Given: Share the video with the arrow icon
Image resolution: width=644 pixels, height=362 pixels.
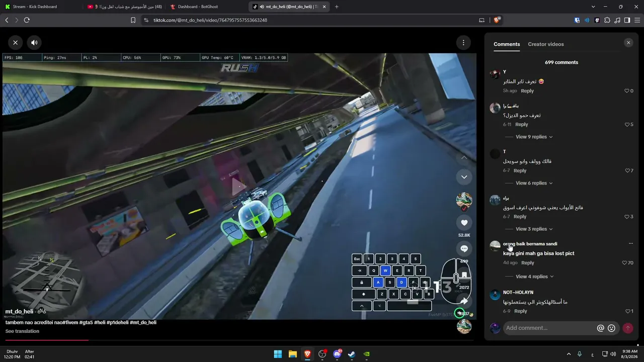Looking at the screenshot, I should [464, 301].
